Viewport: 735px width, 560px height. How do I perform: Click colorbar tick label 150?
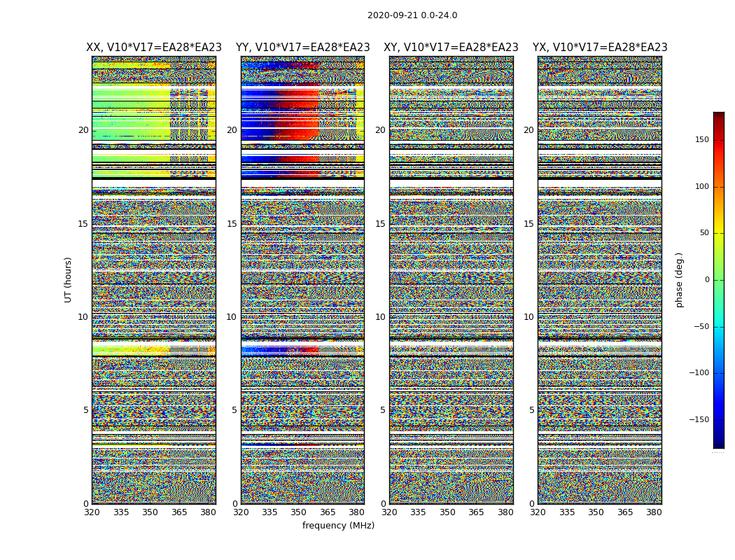point(702,139)
